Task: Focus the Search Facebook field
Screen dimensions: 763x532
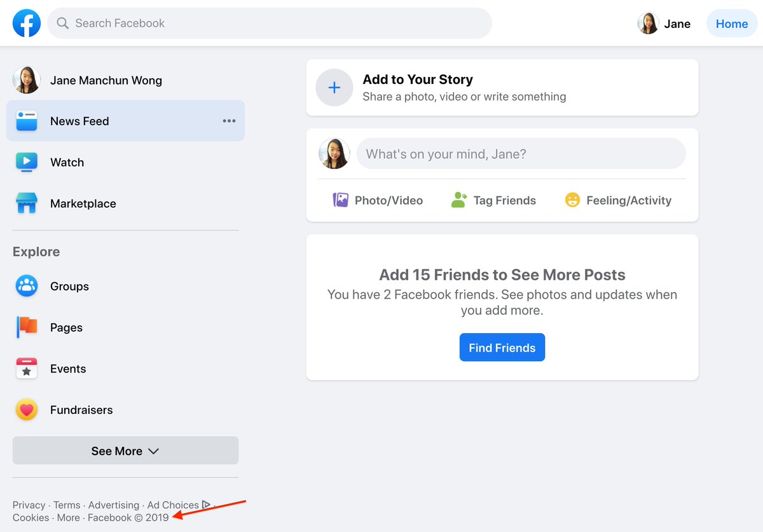Action: pos(270,24)
